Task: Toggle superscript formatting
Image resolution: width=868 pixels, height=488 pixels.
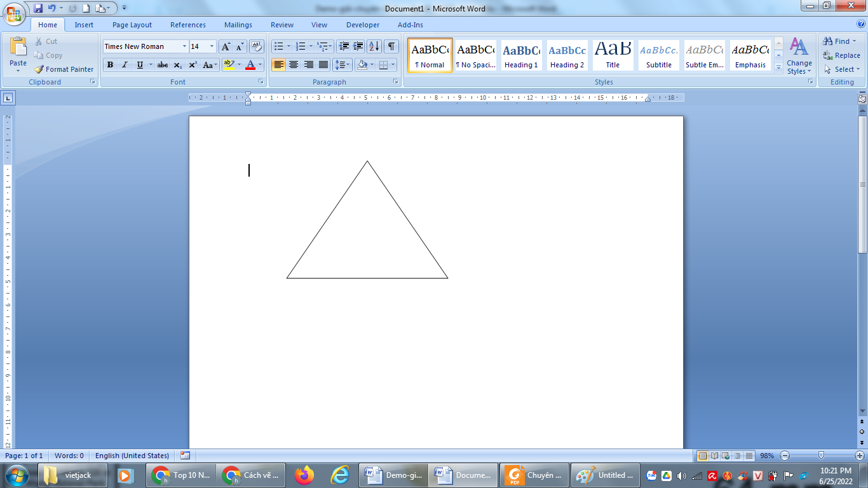Action: [193, 65]
